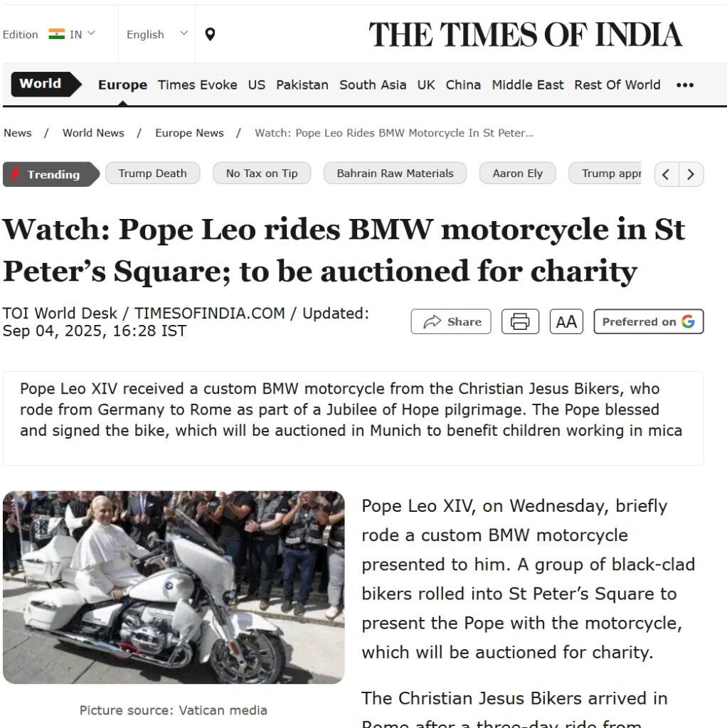Switch to the Europe section tab
Screen dimensions: 727x728
pos(122,85)
